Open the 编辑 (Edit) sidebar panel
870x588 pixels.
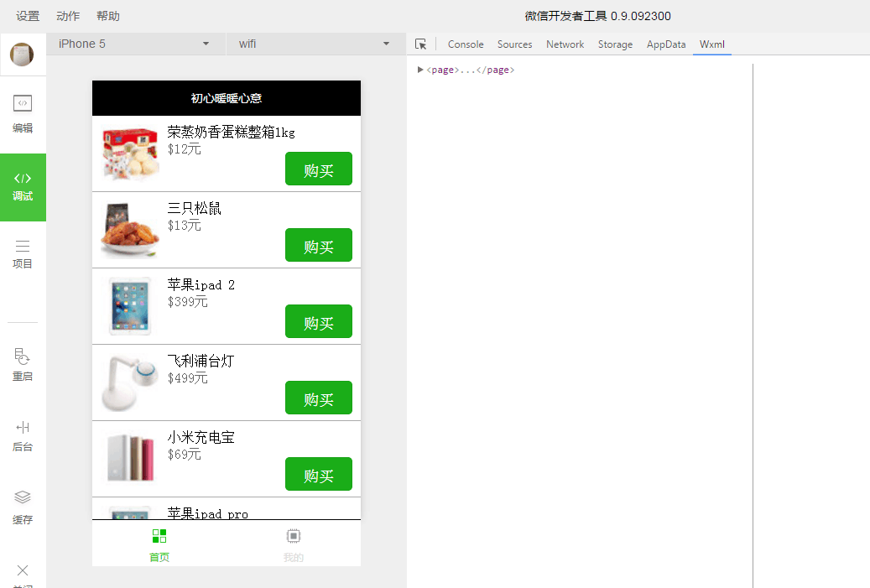tap(23, 114)
